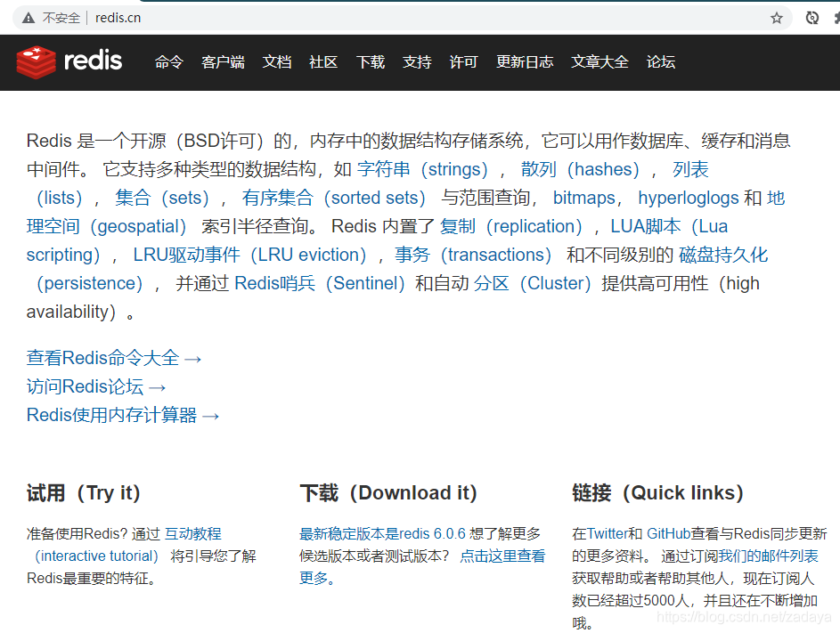Click the bitmaps link
840x633 pixels.
[x=584, y=198]
